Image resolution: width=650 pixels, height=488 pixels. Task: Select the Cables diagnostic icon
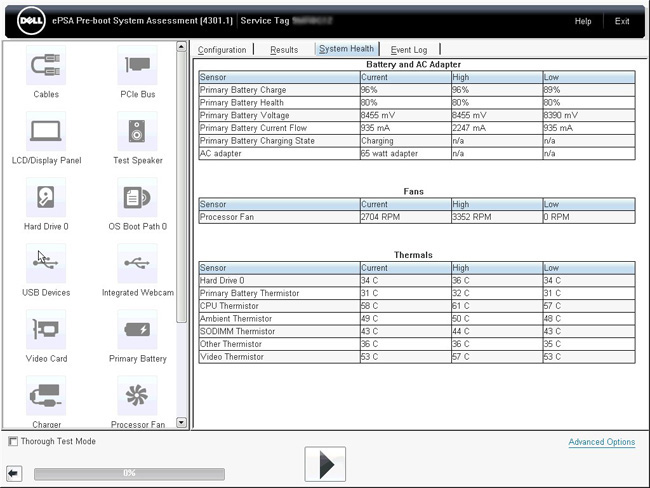click(46, 67)
